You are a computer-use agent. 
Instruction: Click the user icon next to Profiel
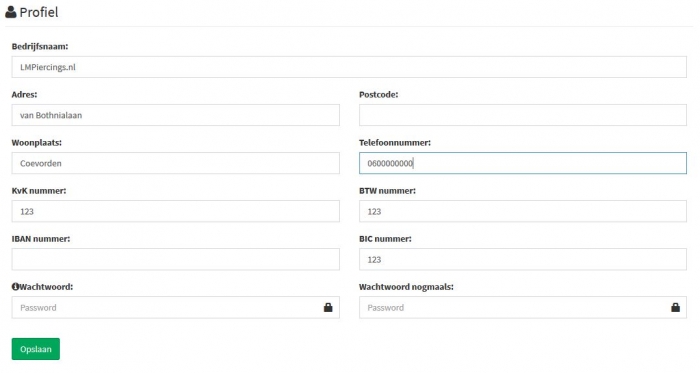pos(11,12)
